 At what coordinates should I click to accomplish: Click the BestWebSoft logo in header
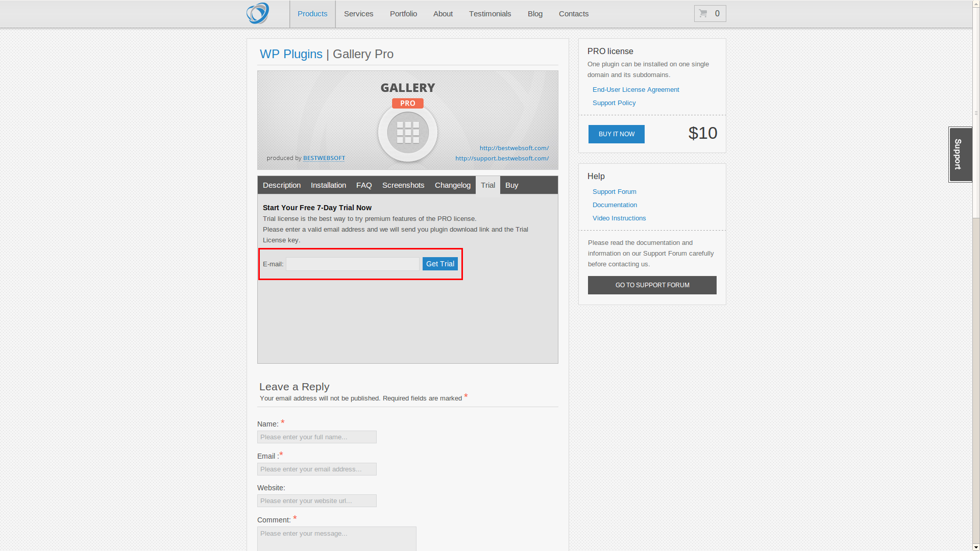257,13
